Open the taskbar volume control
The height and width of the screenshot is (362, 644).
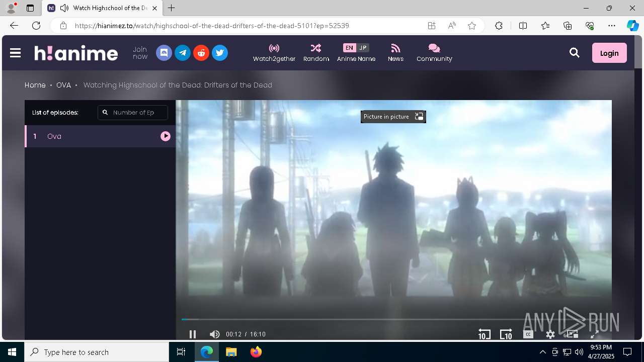click(579, 352)
